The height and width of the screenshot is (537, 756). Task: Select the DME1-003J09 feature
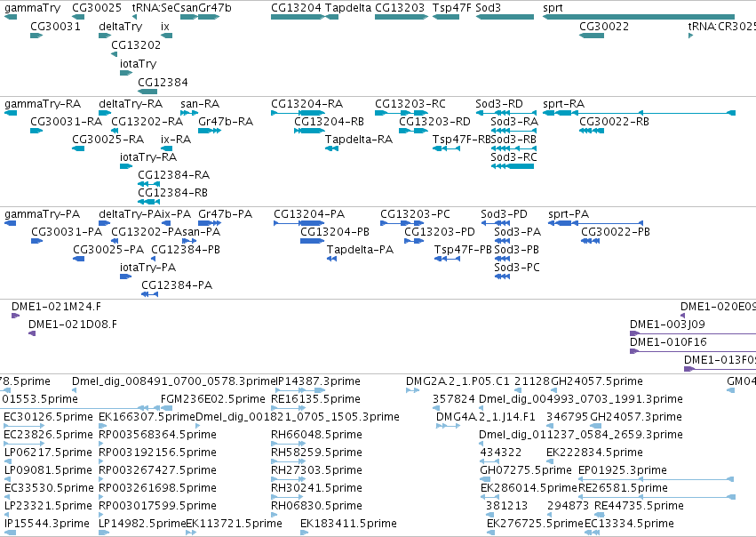(x=693, y=333)
